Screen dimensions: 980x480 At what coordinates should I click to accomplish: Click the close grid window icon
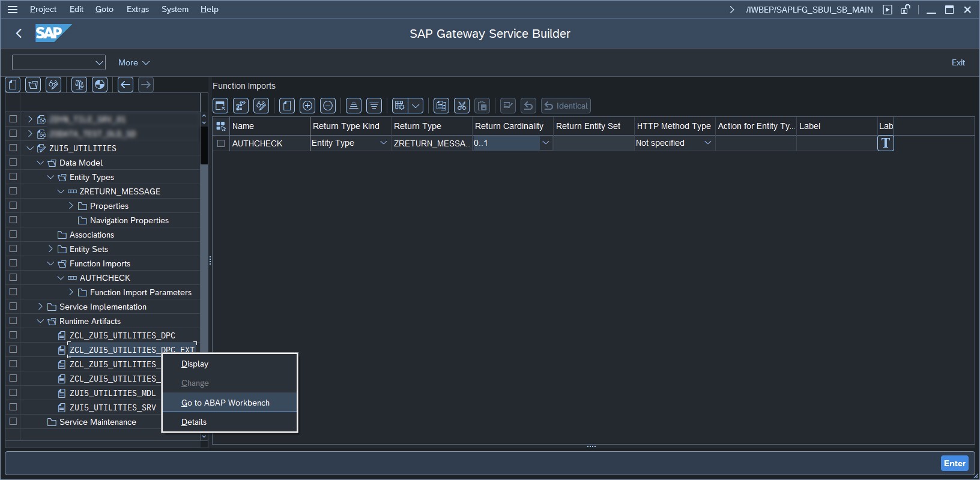coord(220,106)
